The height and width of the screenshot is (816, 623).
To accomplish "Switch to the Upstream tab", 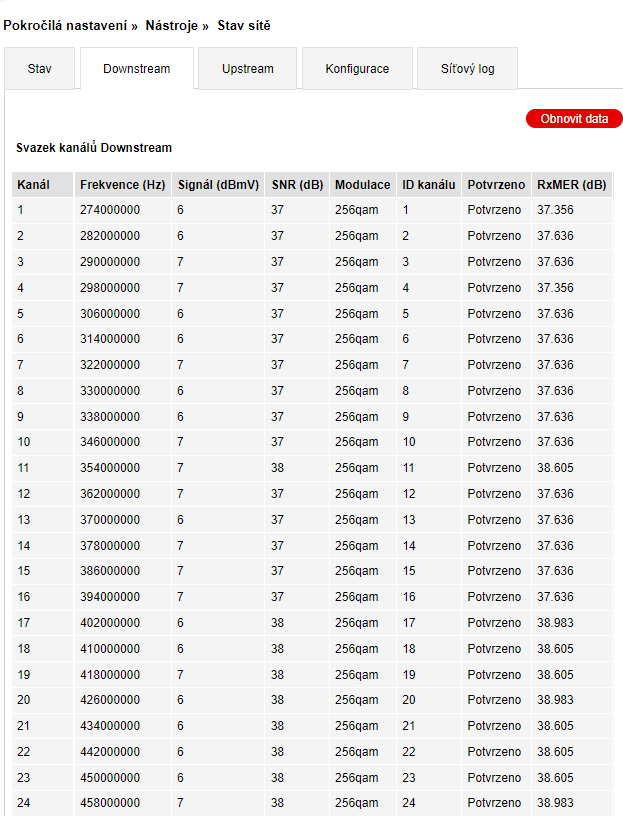I will pyautogui.click(x=248, y=69).
